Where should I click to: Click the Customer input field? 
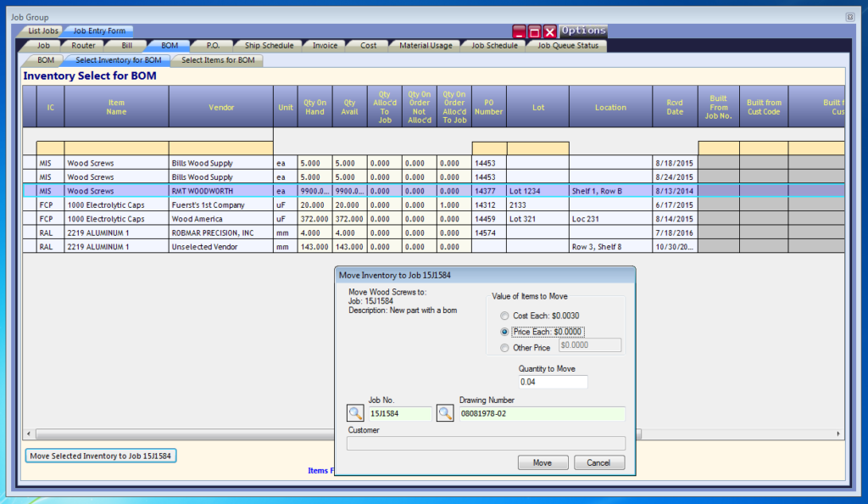(486, 443)
